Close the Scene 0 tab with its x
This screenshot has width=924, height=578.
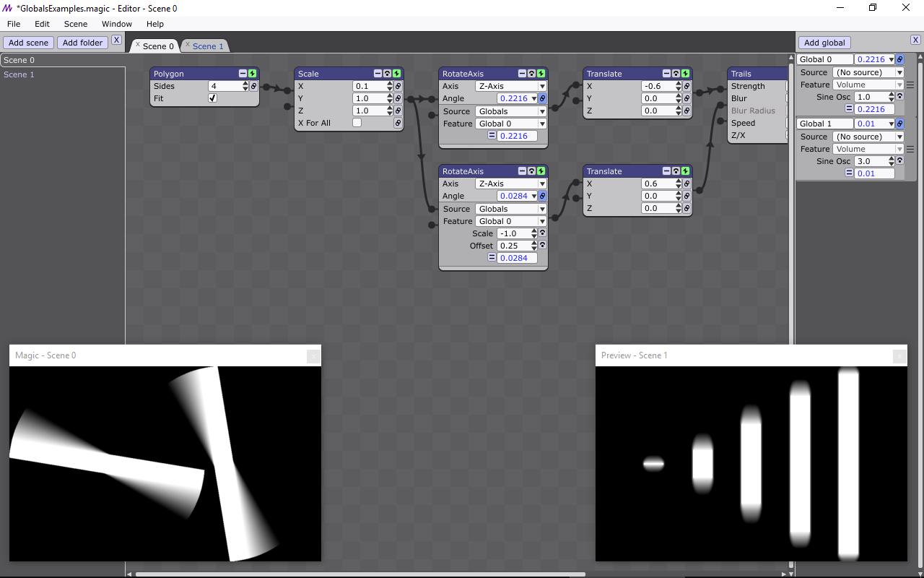[x=138, y=45]
